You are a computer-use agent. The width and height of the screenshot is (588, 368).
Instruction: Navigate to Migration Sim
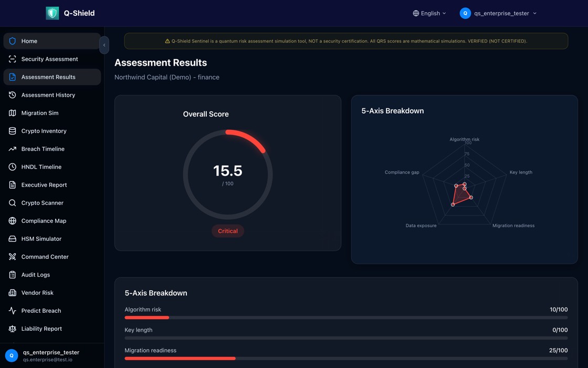[x=52, y=113]
